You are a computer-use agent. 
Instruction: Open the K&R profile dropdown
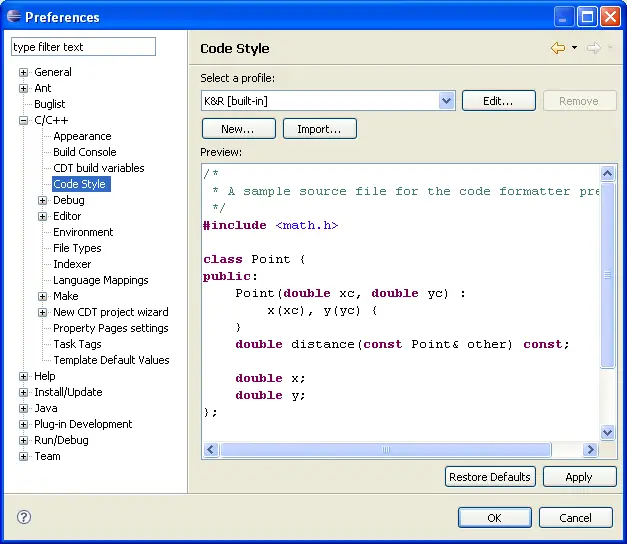447,101
